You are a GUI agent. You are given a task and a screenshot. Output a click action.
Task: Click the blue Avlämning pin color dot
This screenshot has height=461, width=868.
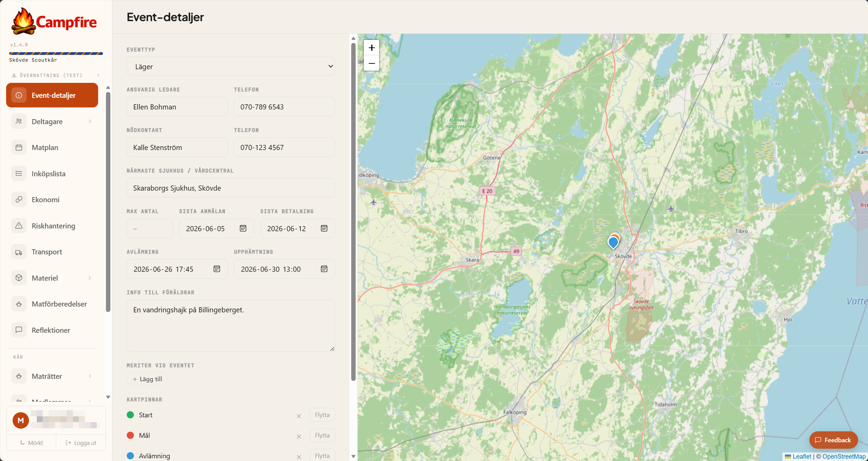coord(130,456)
